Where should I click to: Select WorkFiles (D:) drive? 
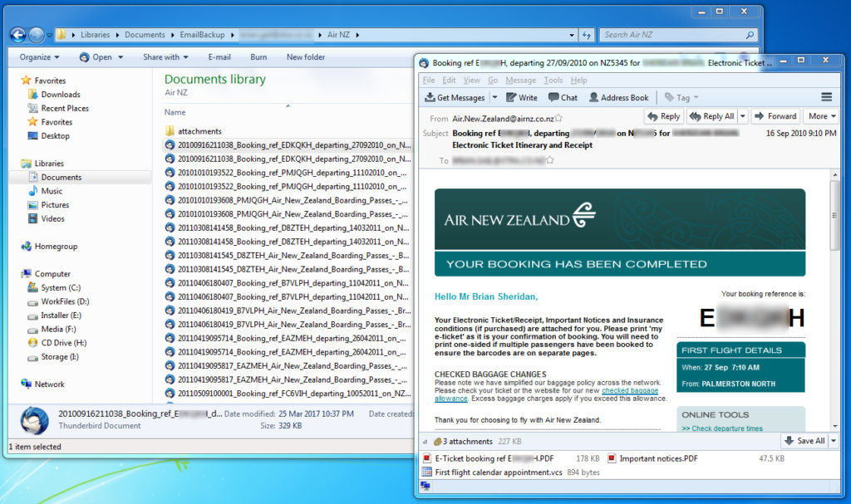[x=65, y=301]
